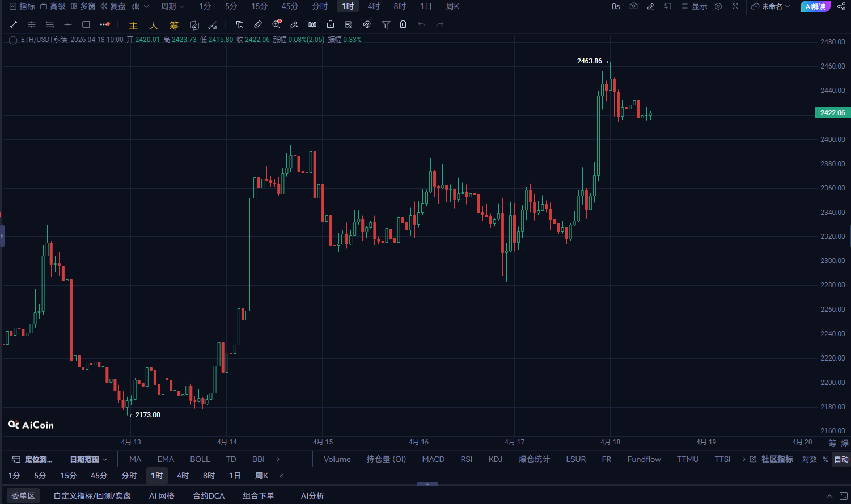
Task: Open the 多窗 multi-window button
Action: click(83, 6)
